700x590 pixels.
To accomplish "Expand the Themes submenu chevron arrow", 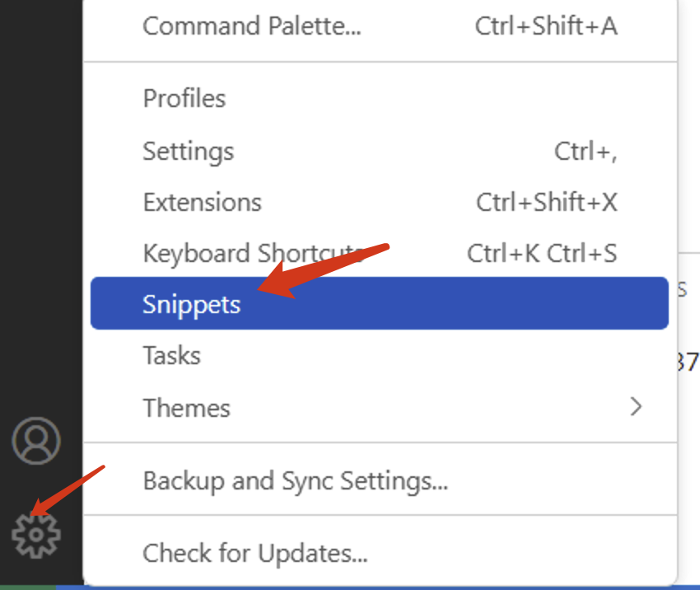I will 636,407.
